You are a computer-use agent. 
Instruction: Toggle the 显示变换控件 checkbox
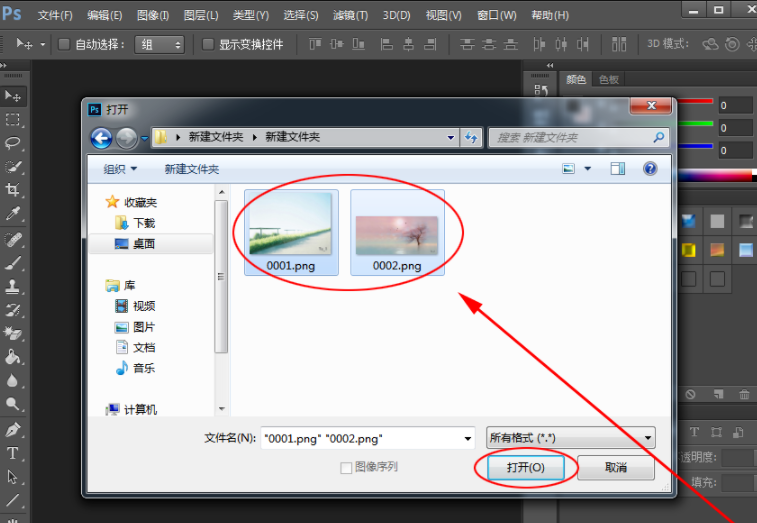208,45
